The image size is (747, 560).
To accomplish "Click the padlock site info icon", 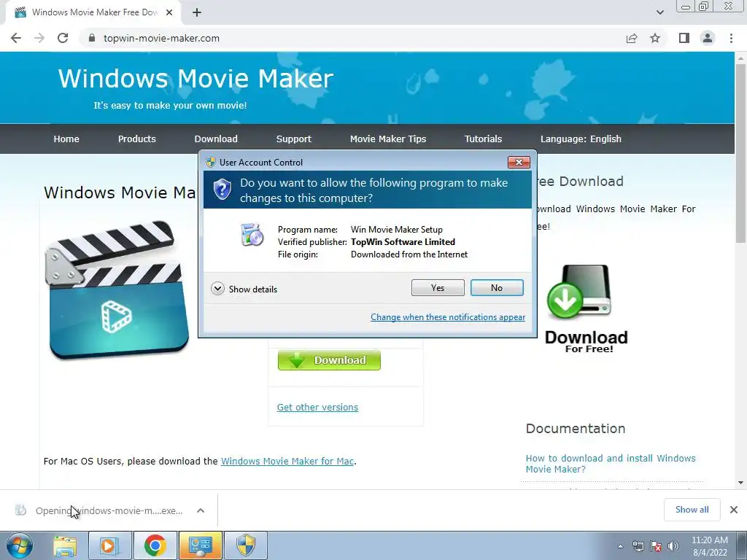I will click(x=92, y=38).
